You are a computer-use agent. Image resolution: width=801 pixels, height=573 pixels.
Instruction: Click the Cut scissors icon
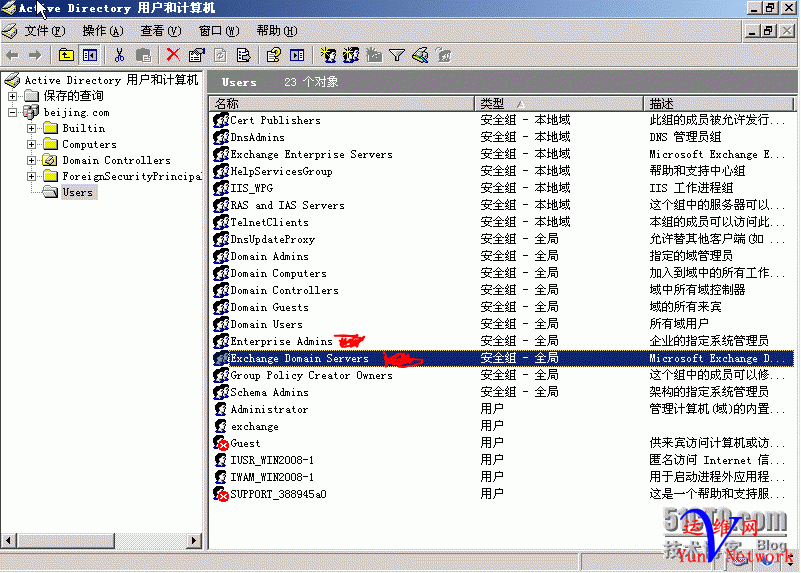(120, 55)
